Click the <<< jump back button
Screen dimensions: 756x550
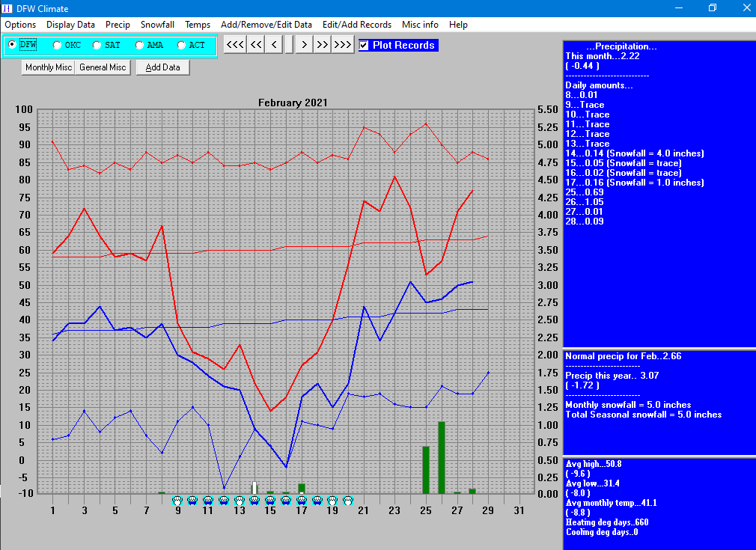pos(235,45)
